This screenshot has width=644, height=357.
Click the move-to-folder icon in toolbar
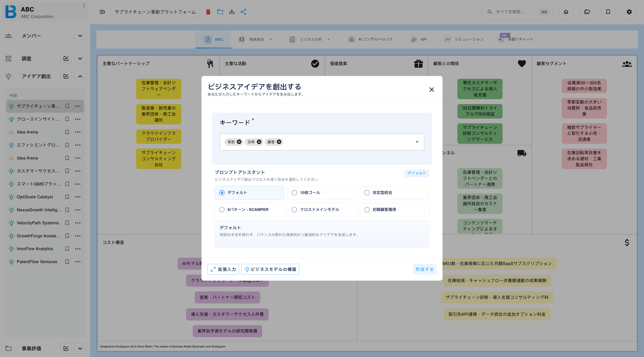point(220,12)
